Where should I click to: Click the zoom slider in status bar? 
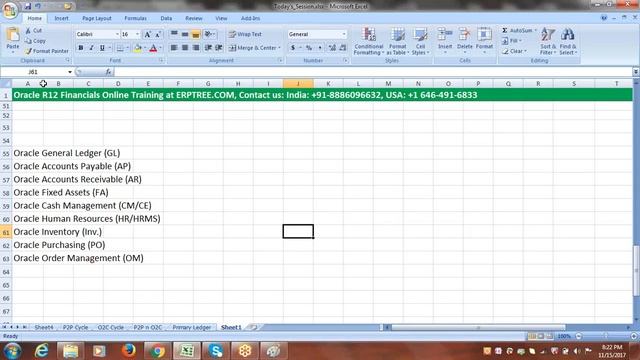[x=606, y=336]
